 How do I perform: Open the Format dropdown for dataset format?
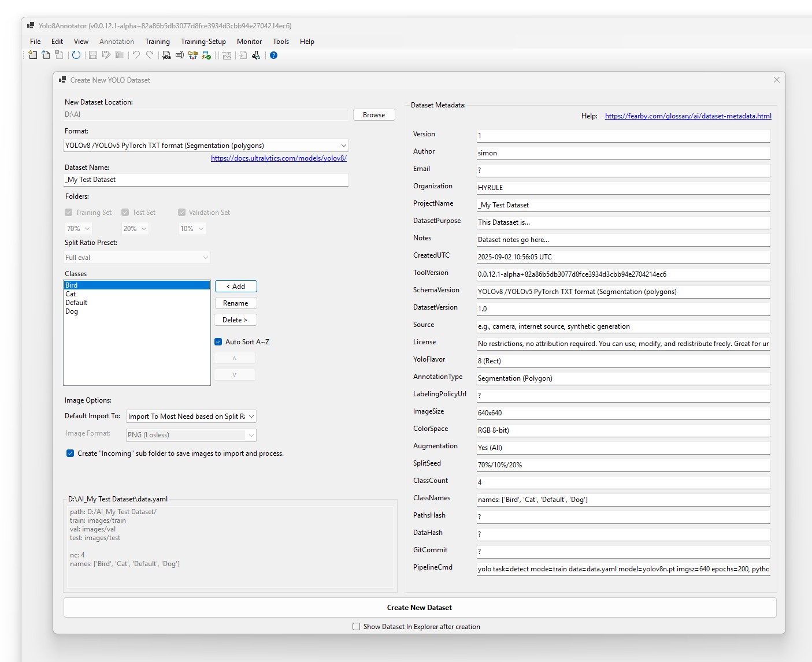(343, 145)
